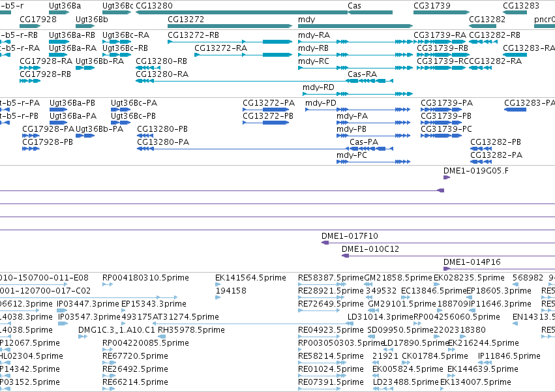Click the CG17928-PA protein label

[48, 129]
